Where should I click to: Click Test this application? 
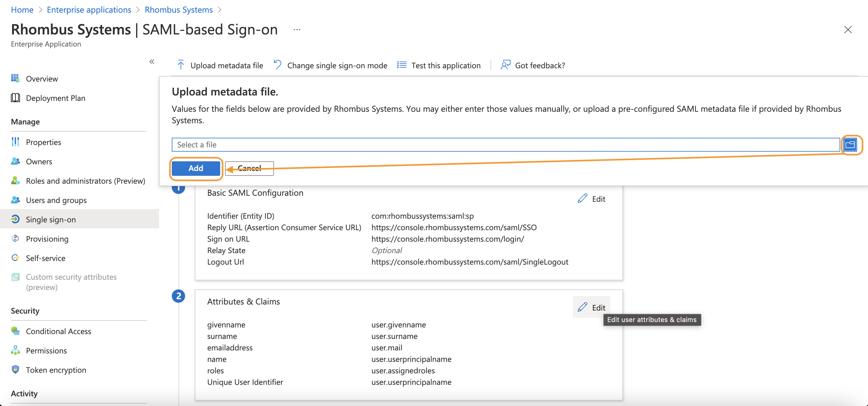pyautogui.click(x=446, y=65)
